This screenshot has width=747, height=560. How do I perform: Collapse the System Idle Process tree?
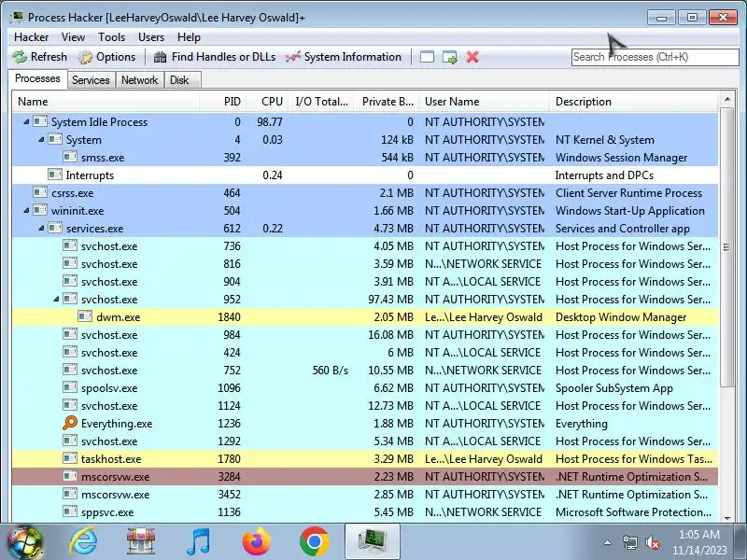[26, 122]
